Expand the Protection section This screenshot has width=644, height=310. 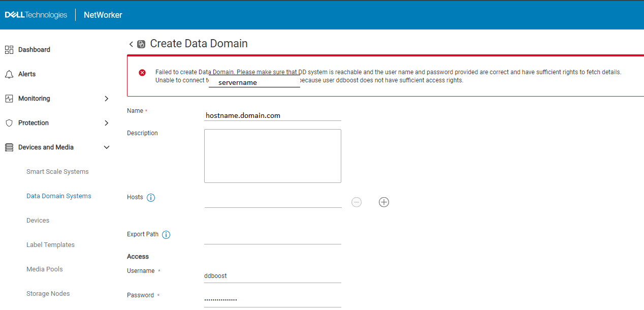107,122
